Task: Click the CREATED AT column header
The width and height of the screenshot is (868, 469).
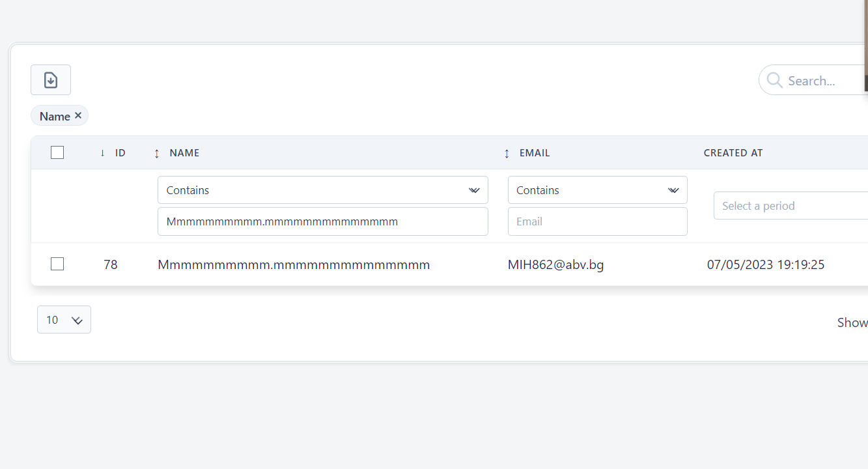Action: pyautogui.click(x=733, y=153)
